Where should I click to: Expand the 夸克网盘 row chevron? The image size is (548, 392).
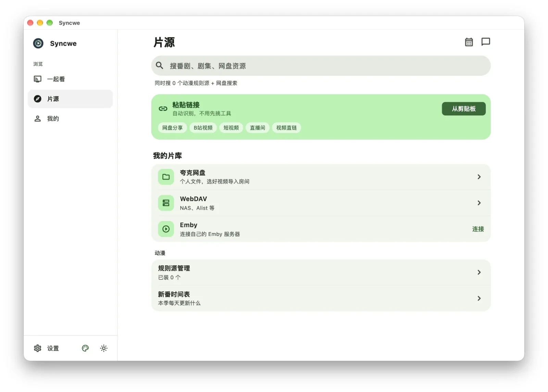[479, 177]
